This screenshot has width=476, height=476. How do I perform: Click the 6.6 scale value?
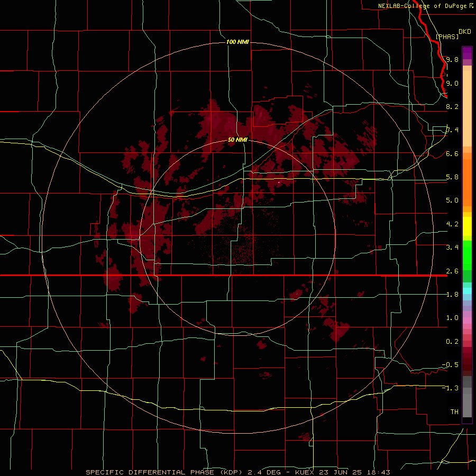click(x=452, y=153)
